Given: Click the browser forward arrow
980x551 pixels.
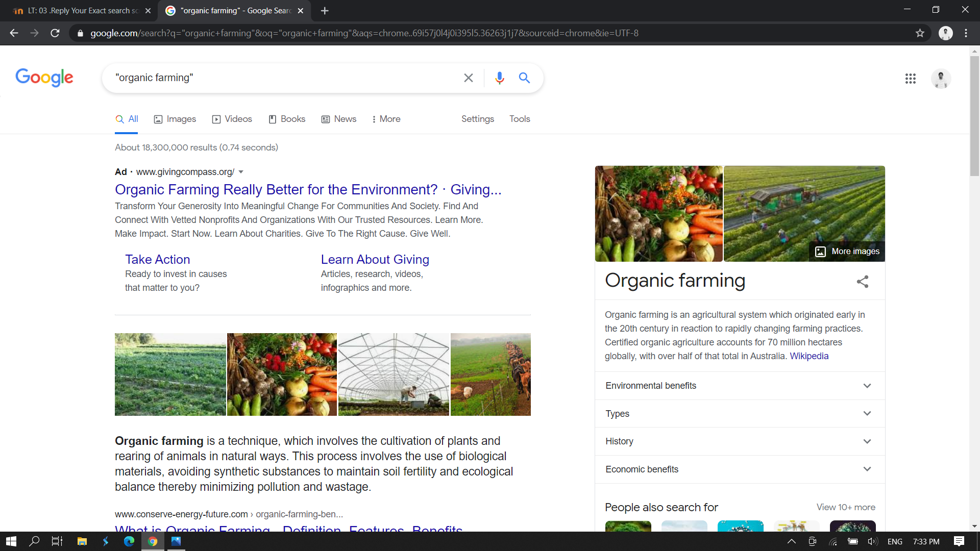Looking at the screenshot, I should 34,33.
